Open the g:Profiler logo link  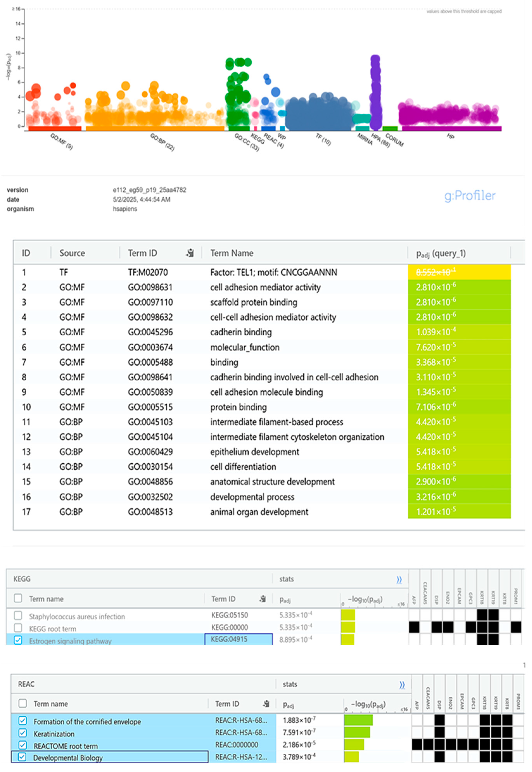point(470,196)
